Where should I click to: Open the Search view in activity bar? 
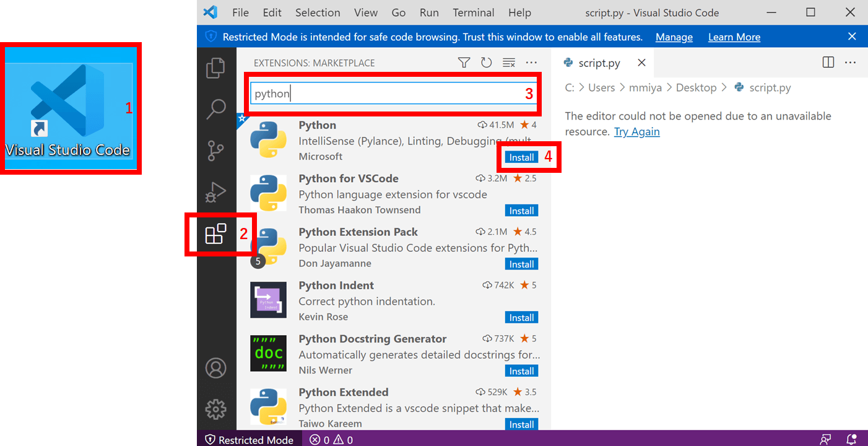coord(215,109)
